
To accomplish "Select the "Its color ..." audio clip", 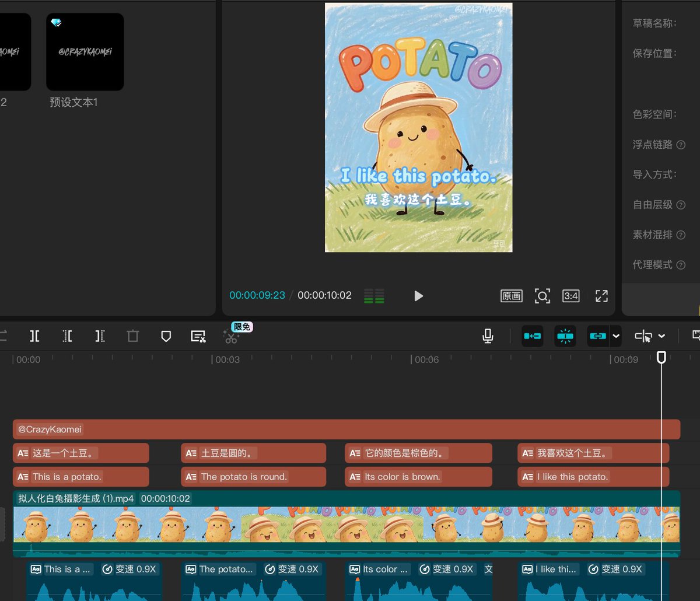I will [419, 581].
